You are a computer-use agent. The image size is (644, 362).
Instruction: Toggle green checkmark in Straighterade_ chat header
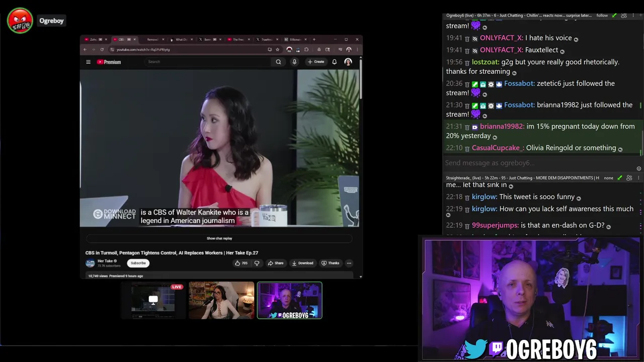(x=620, y=178)
